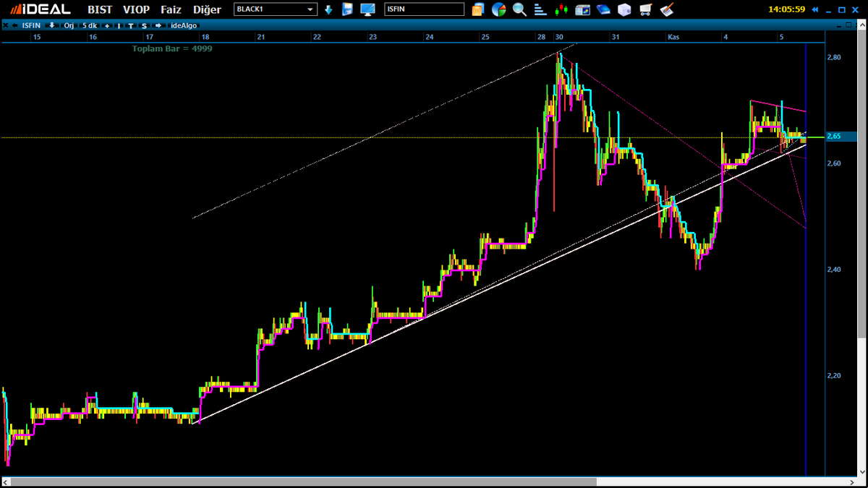Open the candlestick chart icon
The width and height of the screenshot is (868, 488).
click(561, 9)
